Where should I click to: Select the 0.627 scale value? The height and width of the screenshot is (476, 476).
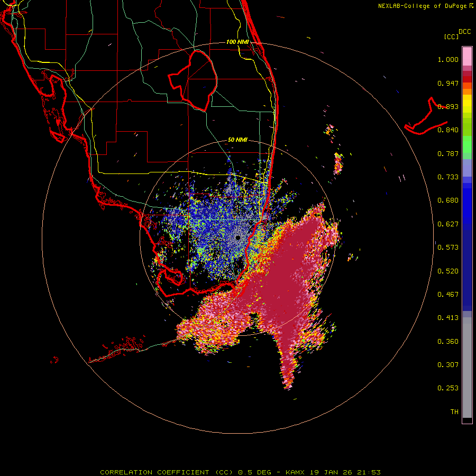pos(448,224)
